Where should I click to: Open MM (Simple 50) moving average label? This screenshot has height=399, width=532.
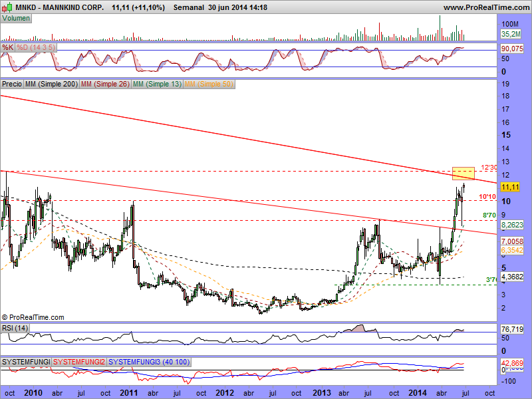209,84
